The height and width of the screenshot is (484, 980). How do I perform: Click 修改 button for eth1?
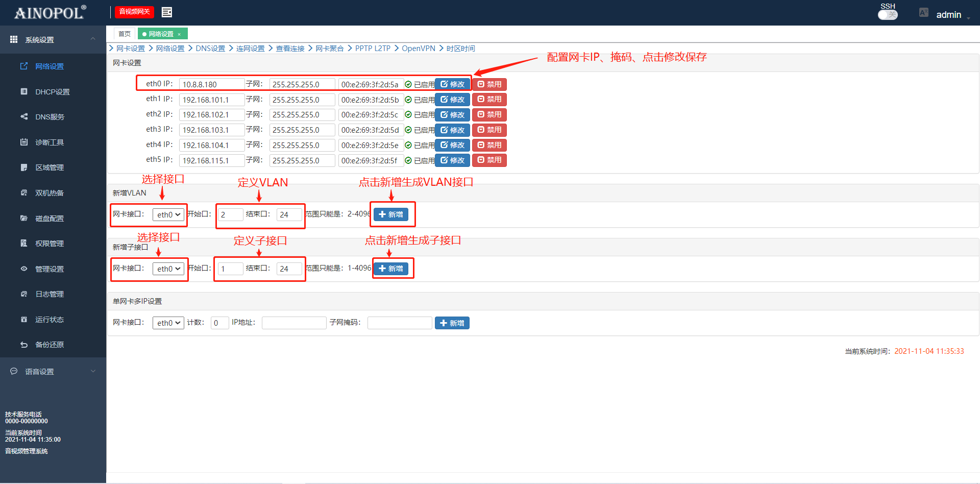click(x=452, y=100)
